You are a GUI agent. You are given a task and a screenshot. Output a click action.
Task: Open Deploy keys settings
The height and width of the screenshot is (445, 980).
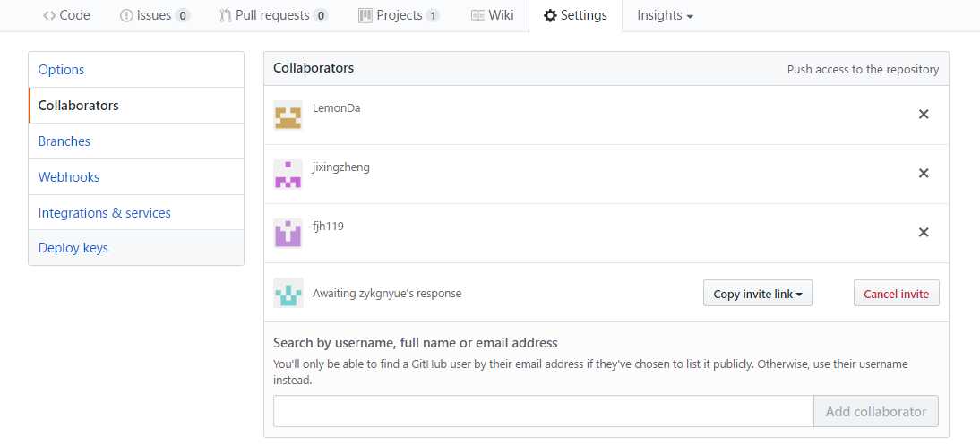(136, 247)
